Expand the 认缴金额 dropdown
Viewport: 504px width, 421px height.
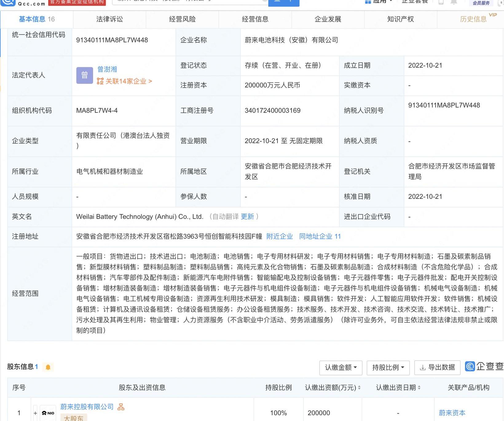click(341, 368)
